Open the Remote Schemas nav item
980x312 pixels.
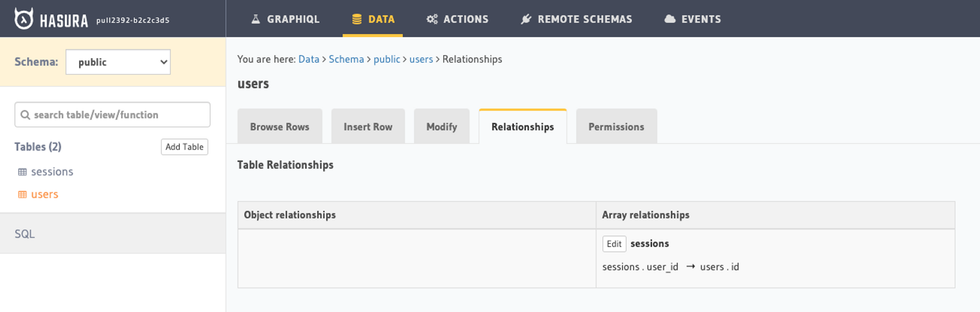tap(576, 19)
